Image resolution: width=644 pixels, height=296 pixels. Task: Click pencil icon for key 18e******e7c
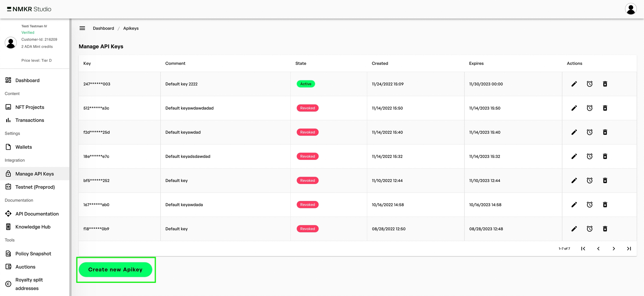coord(574,157)
